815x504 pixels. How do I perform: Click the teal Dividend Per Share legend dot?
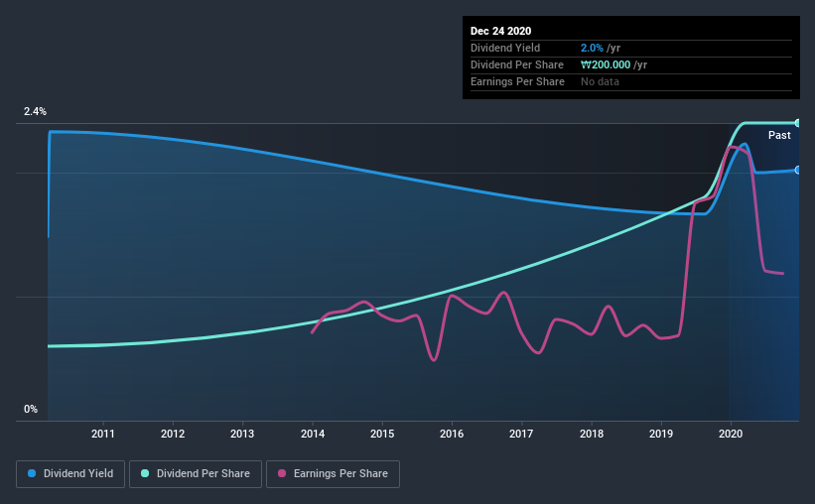[x=145, y=473]
